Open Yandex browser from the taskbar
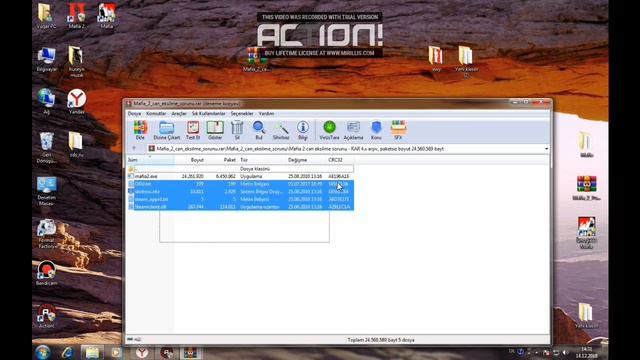This screenshot has width=640, height=360. pos(142,352)
